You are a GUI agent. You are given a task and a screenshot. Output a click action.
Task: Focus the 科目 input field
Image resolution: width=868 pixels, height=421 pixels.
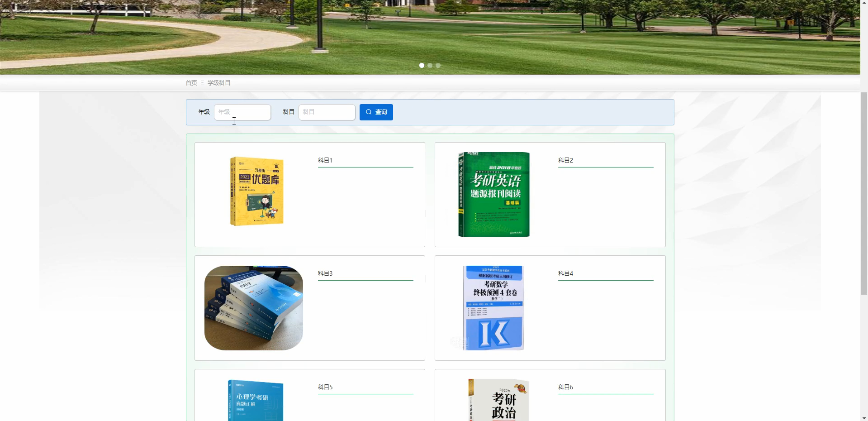click(327, 112)
